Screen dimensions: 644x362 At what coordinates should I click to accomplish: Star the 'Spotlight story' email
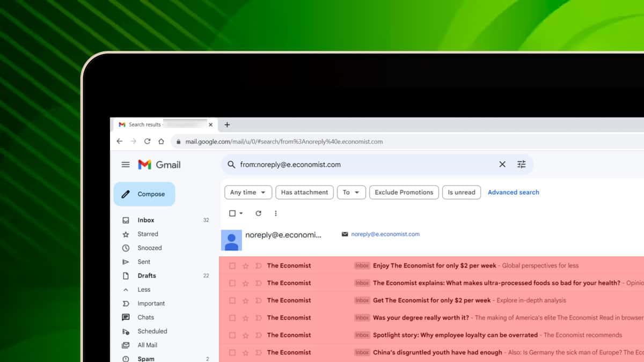pyautogui.click(x=246, y=335)
